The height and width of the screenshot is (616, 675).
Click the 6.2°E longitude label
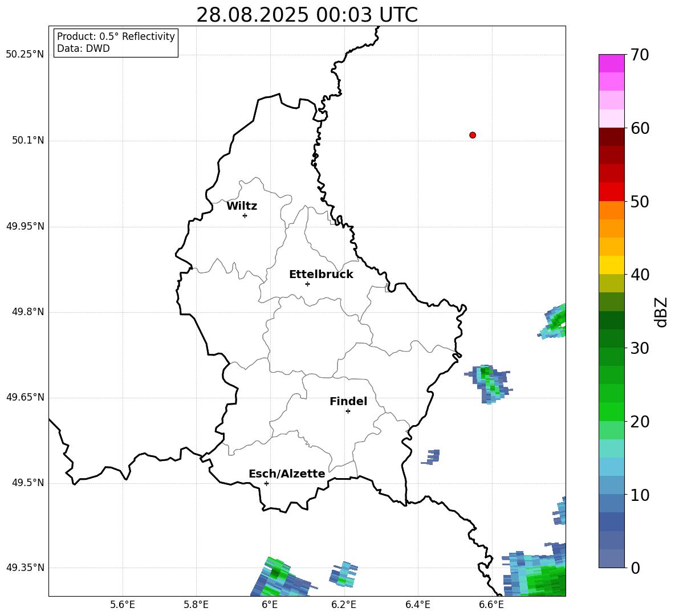point(344,605)
